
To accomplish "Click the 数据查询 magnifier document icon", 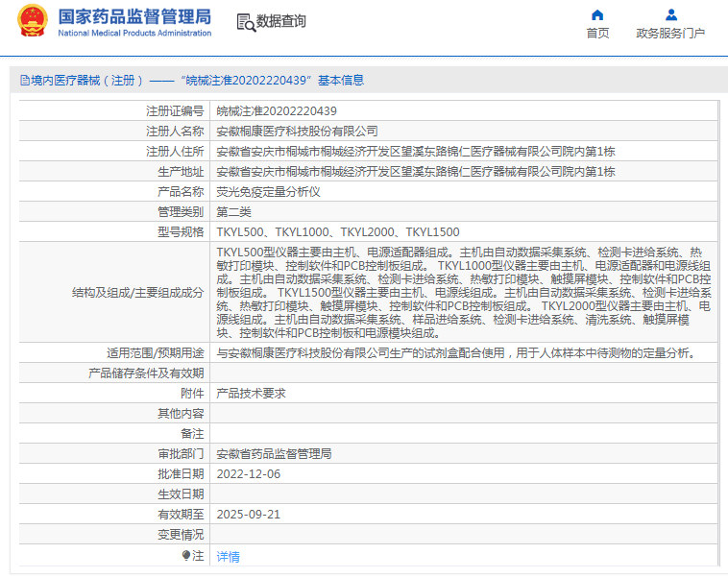I will 245,21.
